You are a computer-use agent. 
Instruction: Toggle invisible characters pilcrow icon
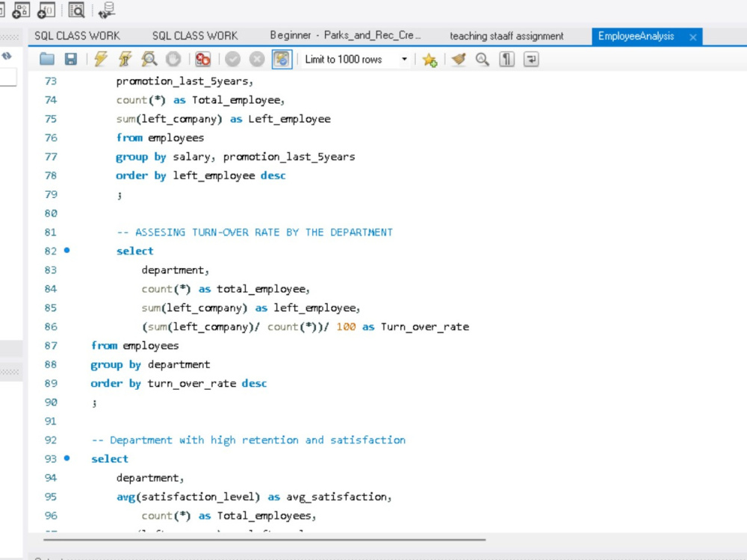(506, 59)
